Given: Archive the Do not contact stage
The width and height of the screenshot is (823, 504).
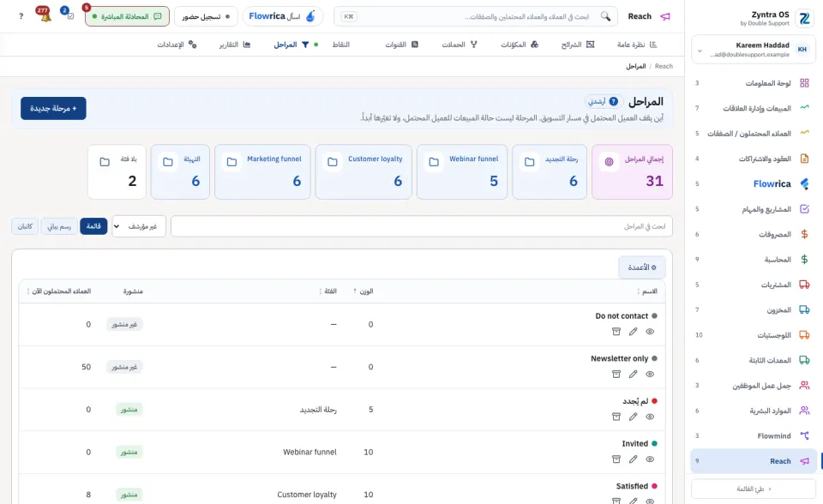Looking at the screenshot, I should 616,331.
